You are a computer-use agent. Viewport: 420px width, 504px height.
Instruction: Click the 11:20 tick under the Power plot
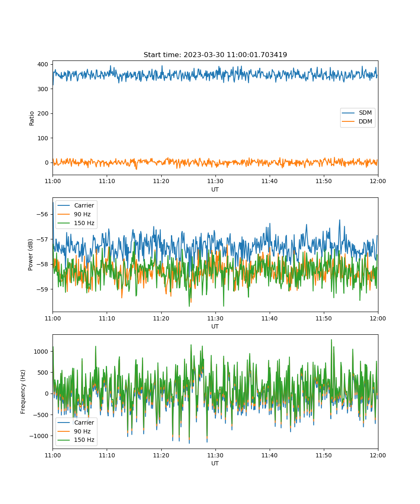click(161, 318)
